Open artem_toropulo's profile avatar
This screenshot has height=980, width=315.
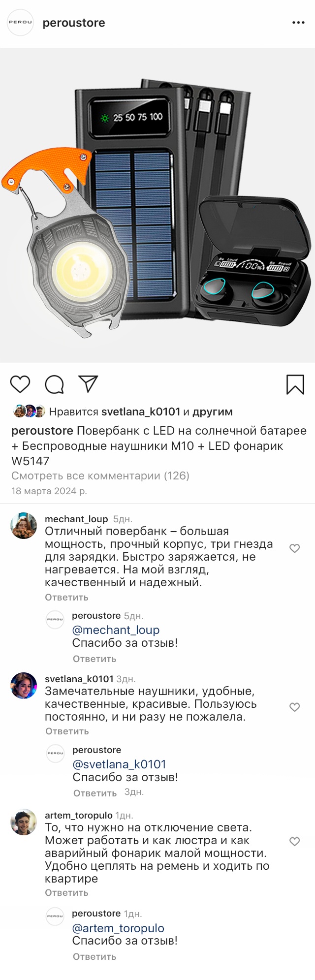24,822
